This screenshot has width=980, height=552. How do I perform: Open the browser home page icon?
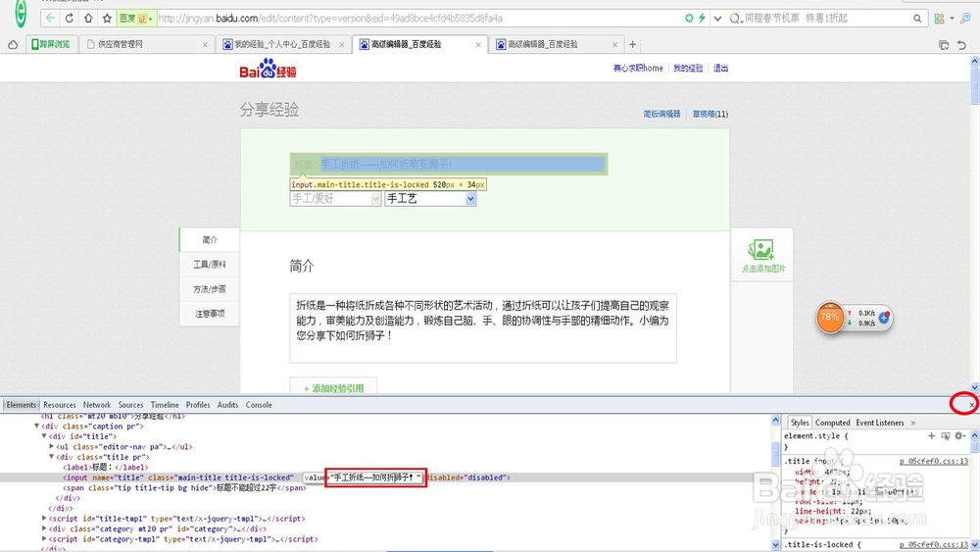click(x=88, y=18)
